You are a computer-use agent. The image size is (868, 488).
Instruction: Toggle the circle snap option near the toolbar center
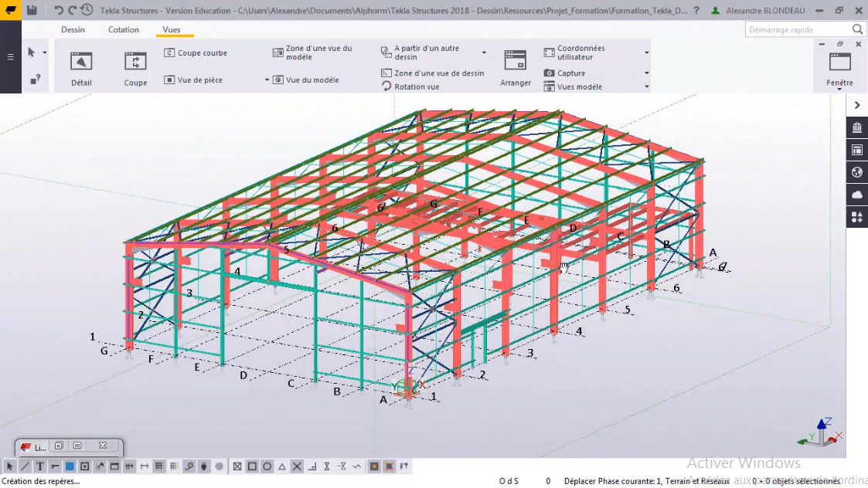(267, 466)
